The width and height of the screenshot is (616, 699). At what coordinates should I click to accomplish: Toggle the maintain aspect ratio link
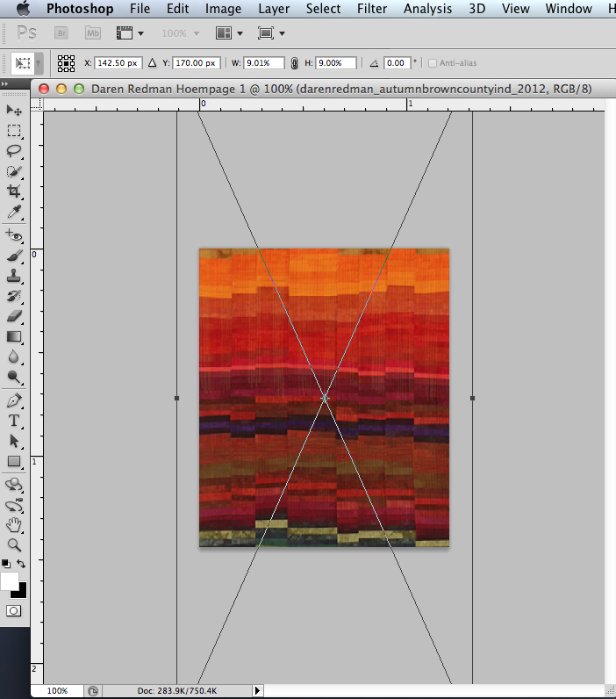pyautogui.click(x=294, y=63)
